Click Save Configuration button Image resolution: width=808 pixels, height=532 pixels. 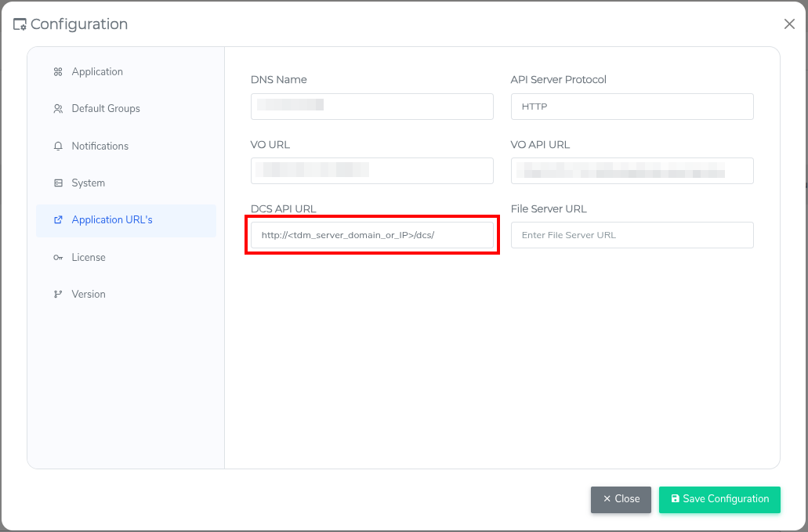[x=719, y=499]
